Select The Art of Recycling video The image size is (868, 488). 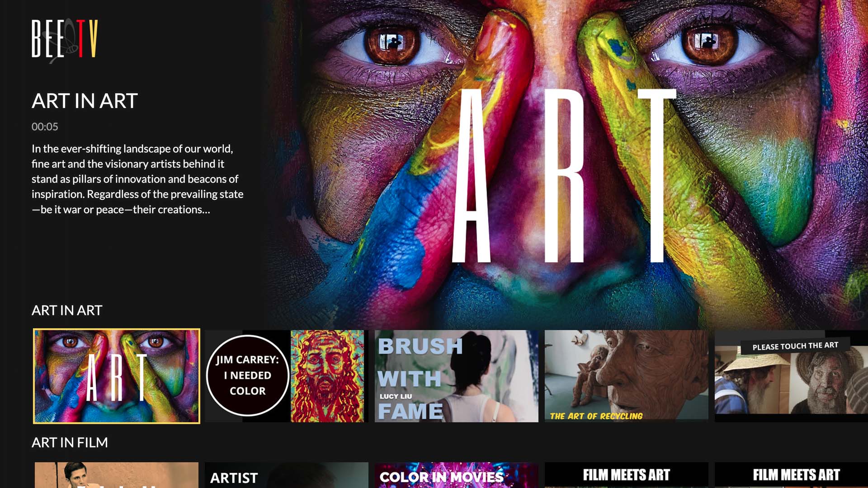[627, 376]
